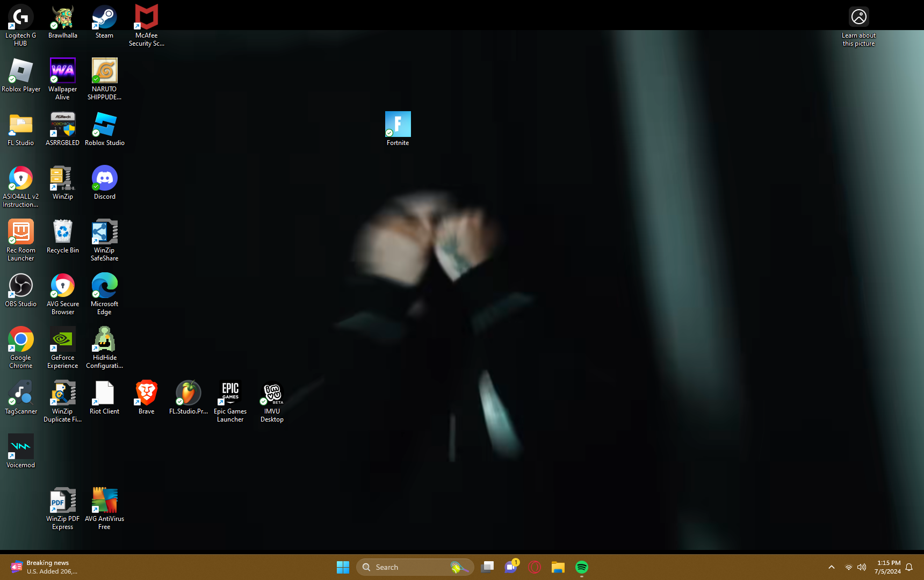Select the ASIO4ALL v2 Instruction icon

point(20,186)
